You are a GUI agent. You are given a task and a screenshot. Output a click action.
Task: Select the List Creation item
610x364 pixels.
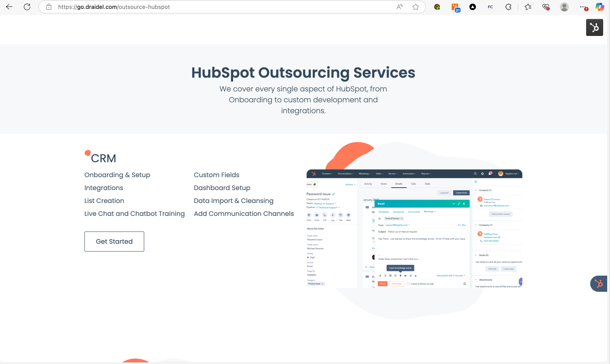(104, 201)
